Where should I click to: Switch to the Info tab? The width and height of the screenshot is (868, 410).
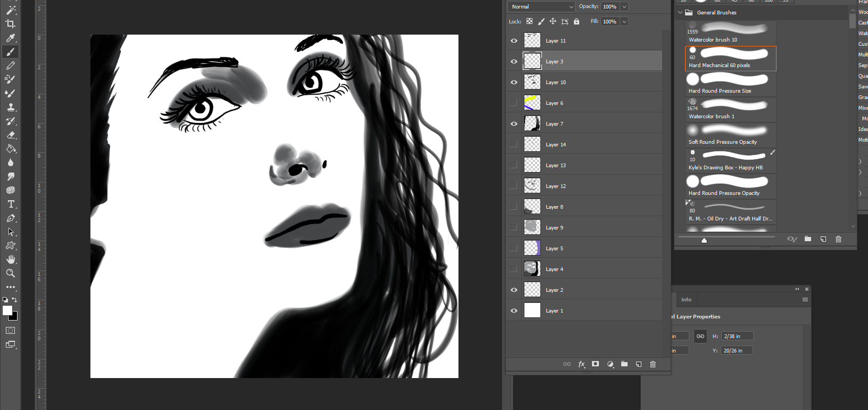pyautogui.click(x=686, y=300)
